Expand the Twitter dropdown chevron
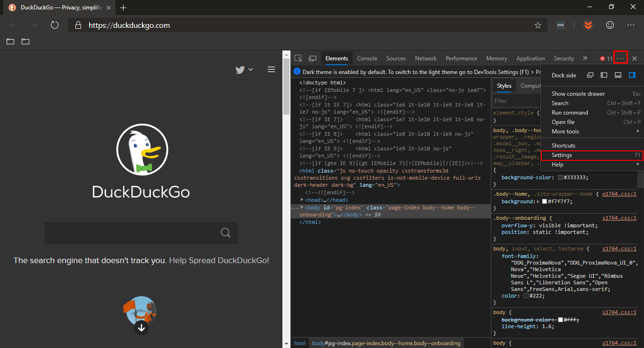This screenshot has width=644, height=348. point(250,70)
